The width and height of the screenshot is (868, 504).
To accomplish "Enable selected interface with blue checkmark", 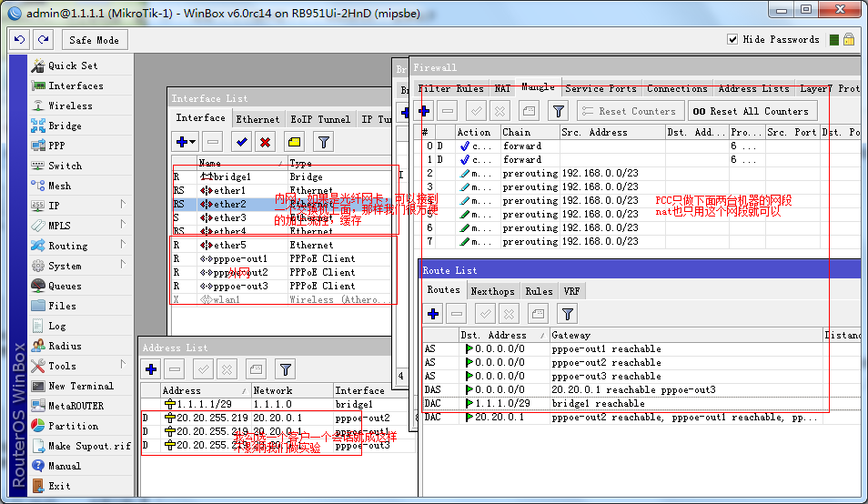I will point(241,142).
